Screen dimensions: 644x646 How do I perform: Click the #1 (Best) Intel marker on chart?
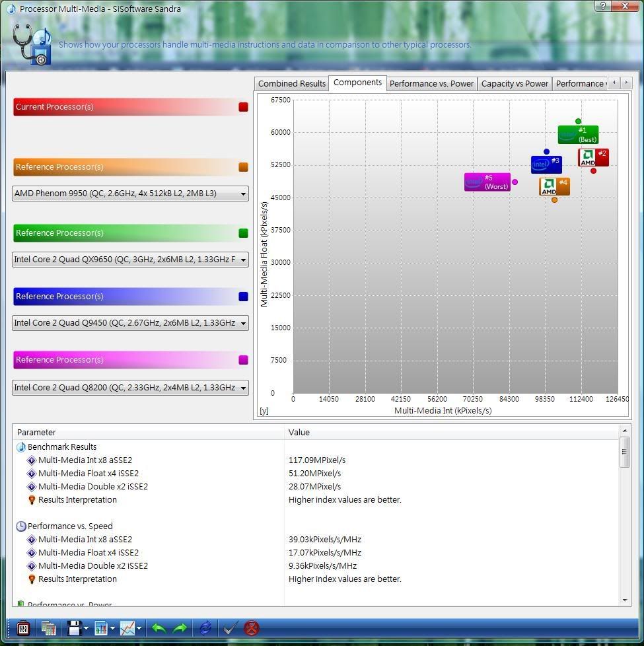click(578, 135)
